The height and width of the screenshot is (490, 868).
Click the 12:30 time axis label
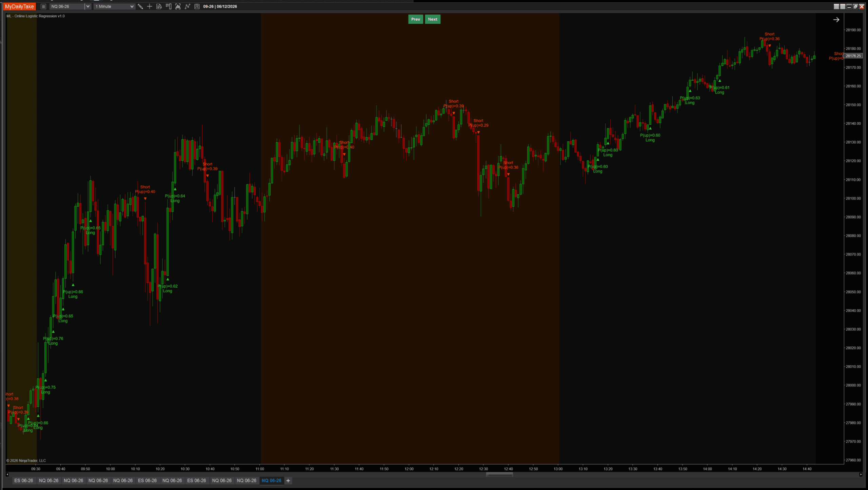pos(484,469)
